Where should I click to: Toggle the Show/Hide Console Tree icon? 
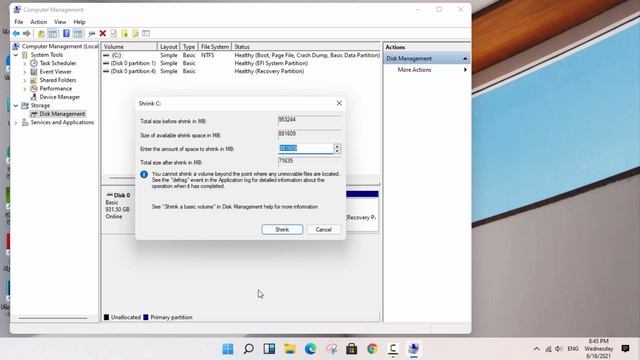(x=53, y=33)
